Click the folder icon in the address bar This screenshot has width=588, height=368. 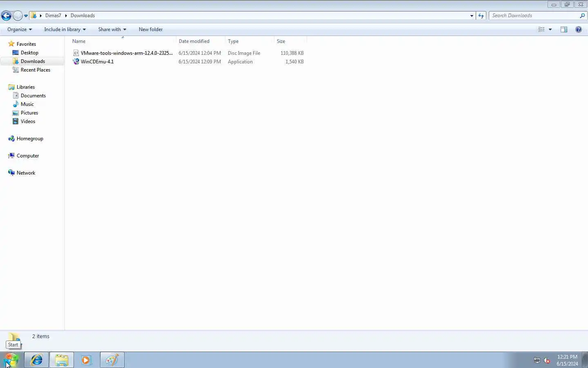pos(34,16)
